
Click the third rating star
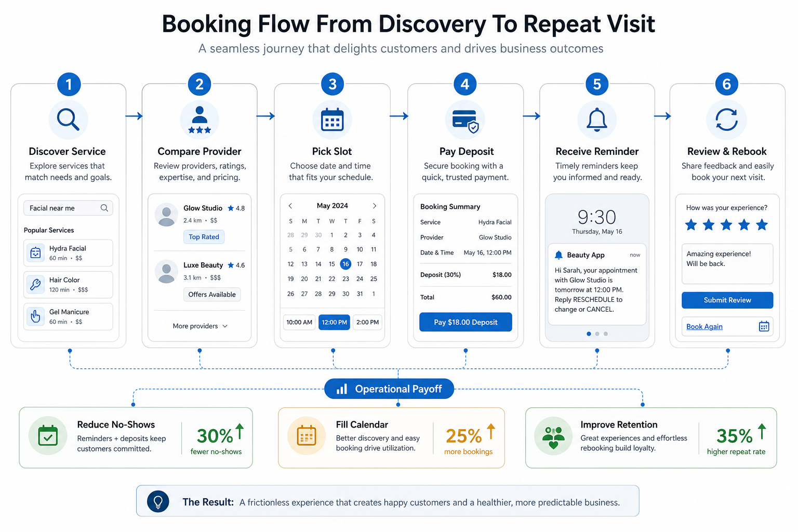coord(726,224)
